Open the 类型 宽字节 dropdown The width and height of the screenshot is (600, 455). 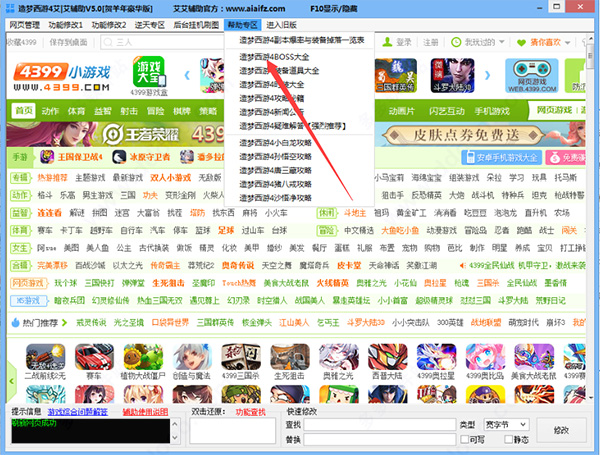click(507, 424)
